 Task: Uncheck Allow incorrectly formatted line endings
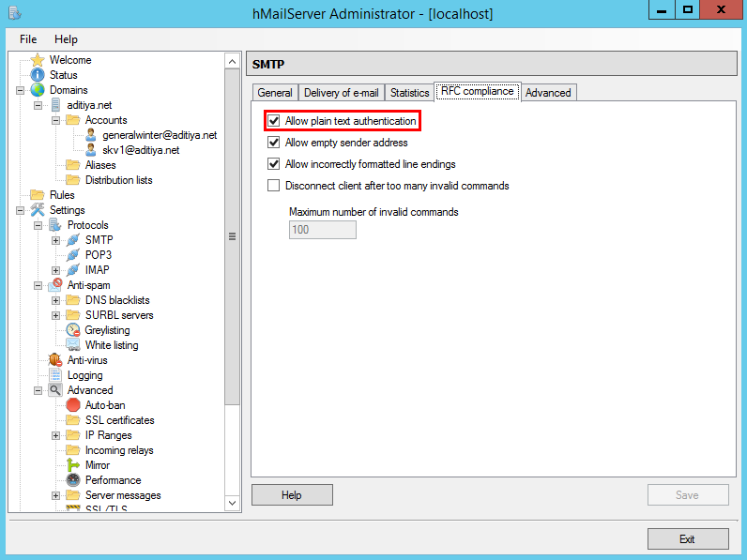pyautogui.click(x=273, y=164)
